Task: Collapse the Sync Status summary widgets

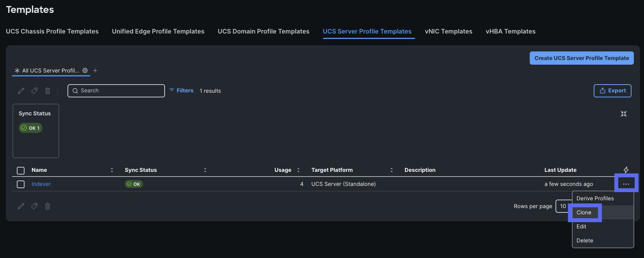Action: 623,114
